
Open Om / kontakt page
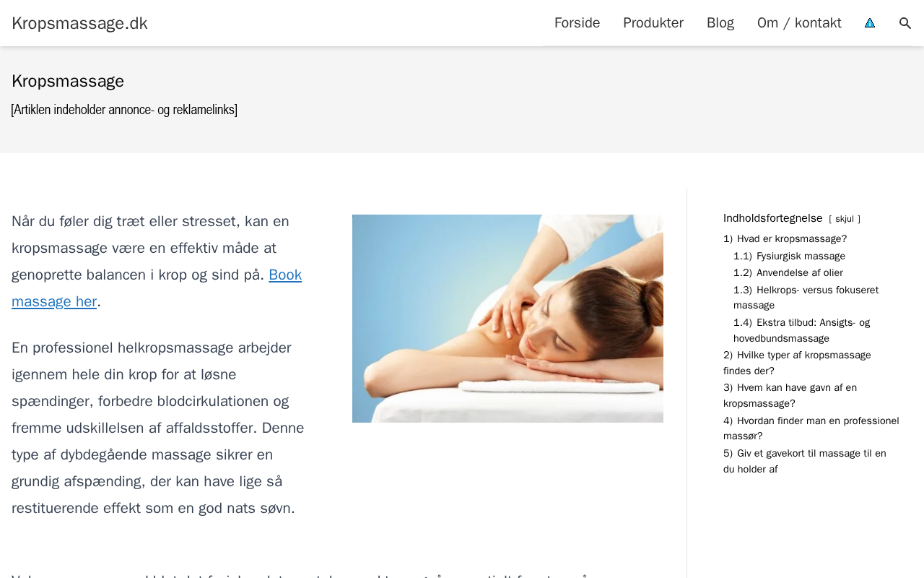799,23
